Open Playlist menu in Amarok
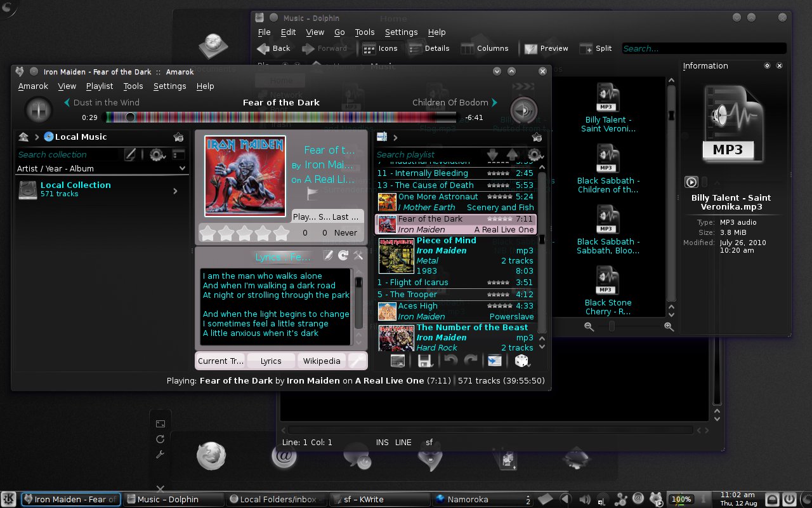This screenshot has width=812, height=508. pos(100,86)
